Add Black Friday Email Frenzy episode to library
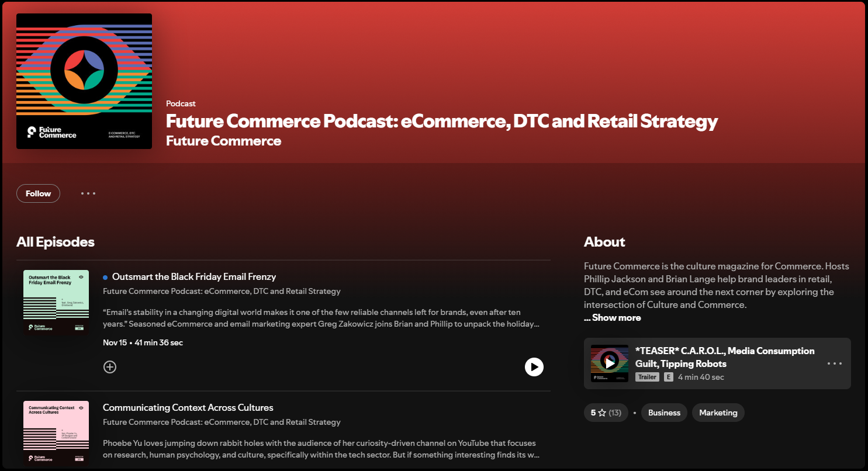 coord(110,366)
